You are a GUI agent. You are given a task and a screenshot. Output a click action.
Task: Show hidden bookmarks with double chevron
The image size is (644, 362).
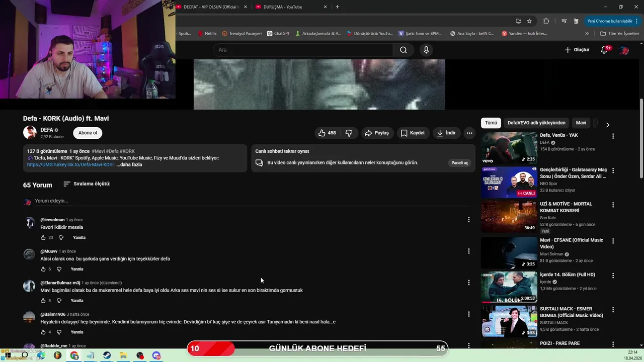pos(587,34)
